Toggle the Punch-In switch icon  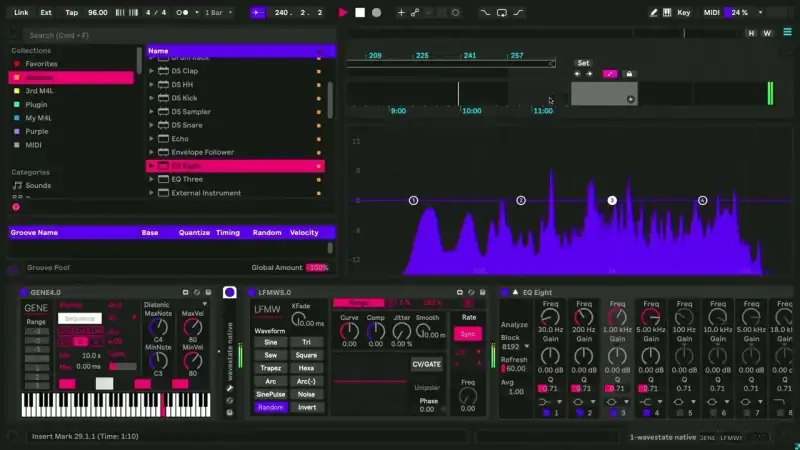[485, 13]
